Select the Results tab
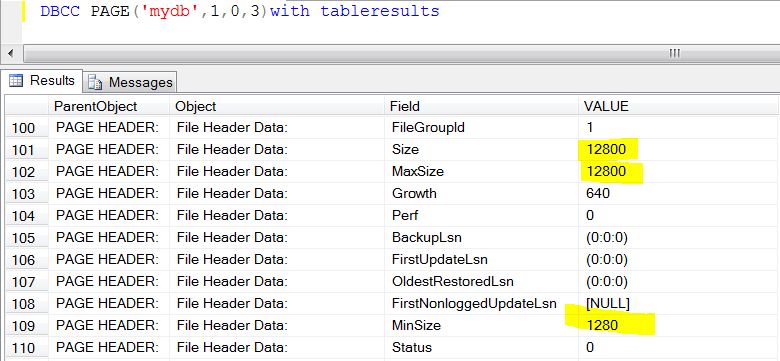780x361 pixels. click(42, 81)
